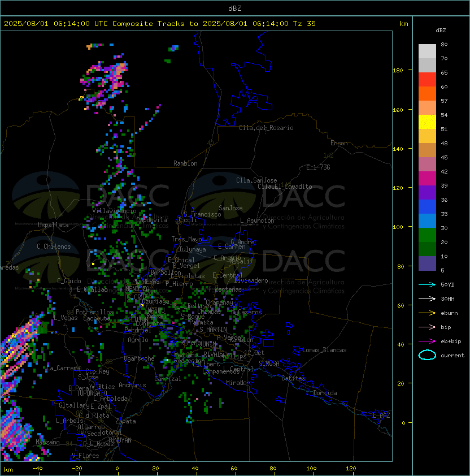Click the 'Villavicencio' label on map
The width and height of the screenshot is (470, 476).
tap(114, 211)
